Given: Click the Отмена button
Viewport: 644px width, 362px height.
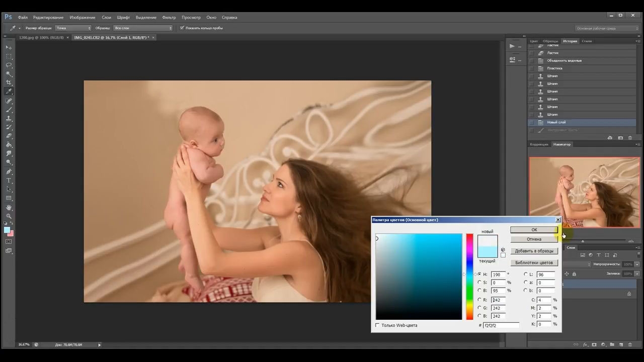Looking at the screenshot, I should click(x=534, y=239).
